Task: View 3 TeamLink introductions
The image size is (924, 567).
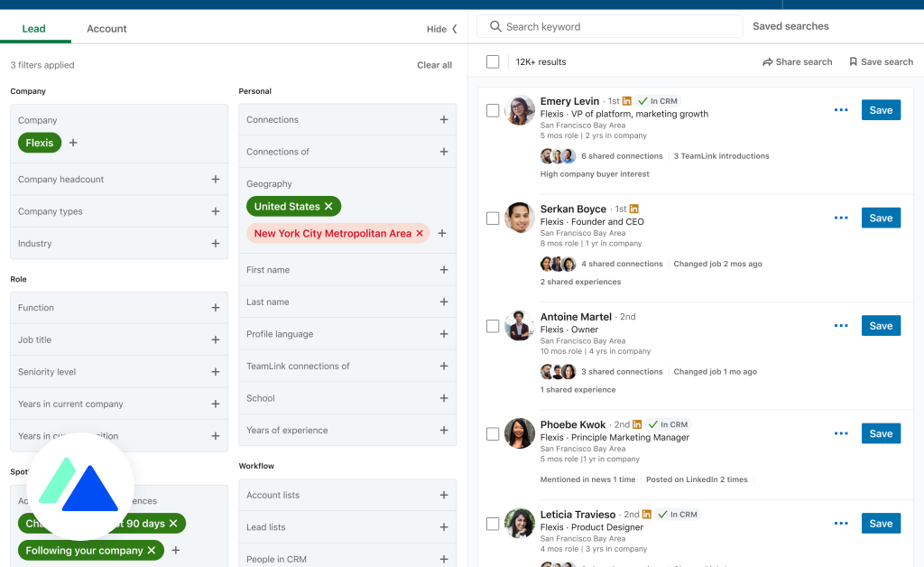Action: tap(721, 156)
